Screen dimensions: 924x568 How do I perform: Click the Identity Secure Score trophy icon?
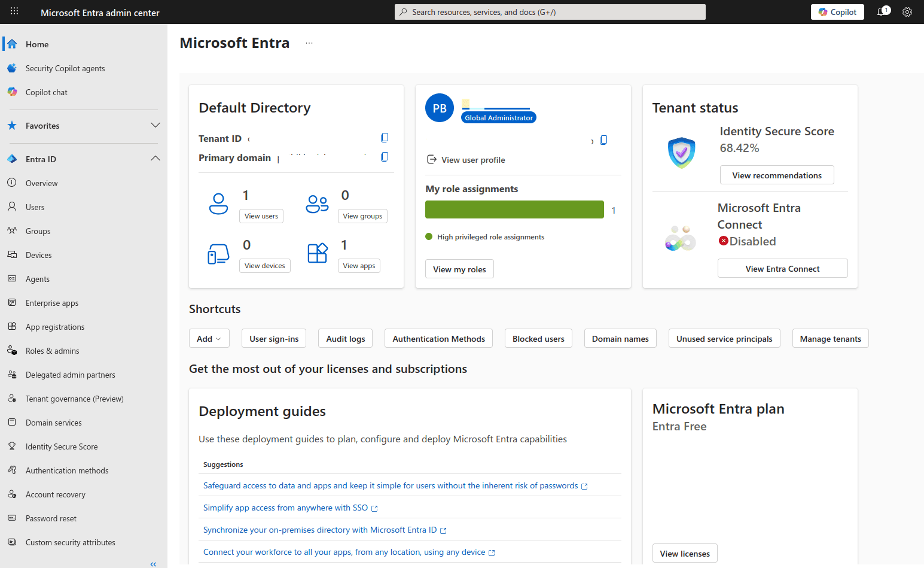pos(12,446)
